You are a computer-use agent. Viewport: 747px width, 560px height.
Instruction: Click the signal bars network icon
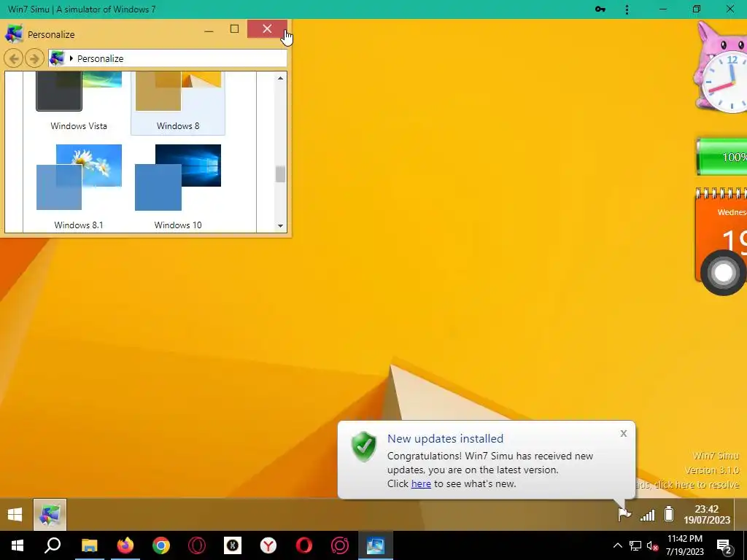coord(647,515)
